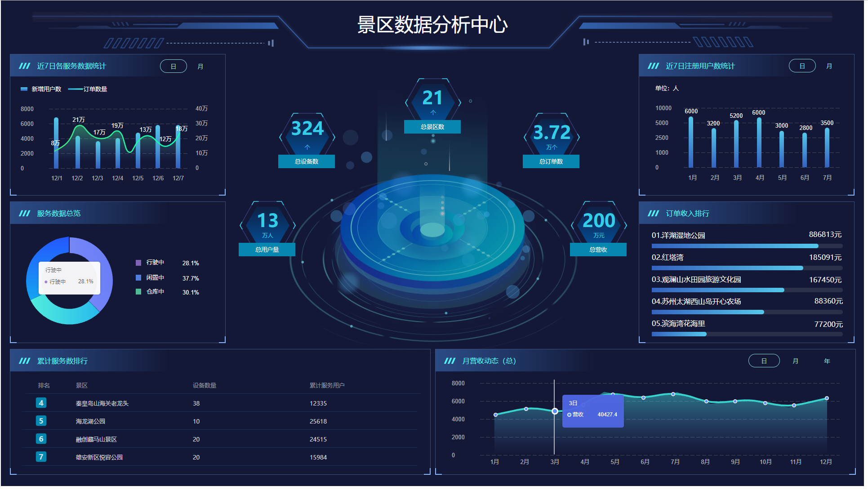This screenshot has width=868, height=491.
Task: Toggle 新增用户数 legend item
Action: click(41, 89)
